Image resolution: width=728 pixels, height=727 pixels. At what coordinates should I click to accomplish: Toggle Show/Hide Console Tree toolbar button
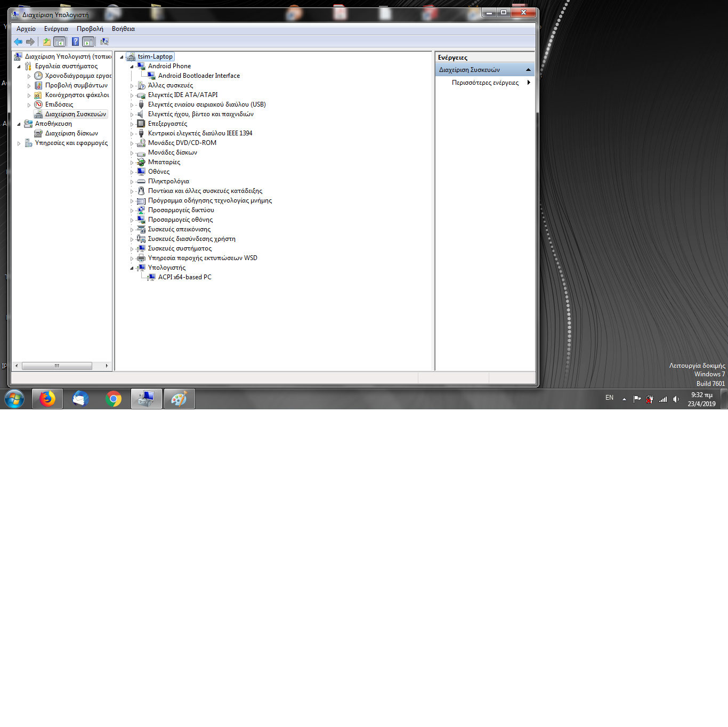pos(60,42)
